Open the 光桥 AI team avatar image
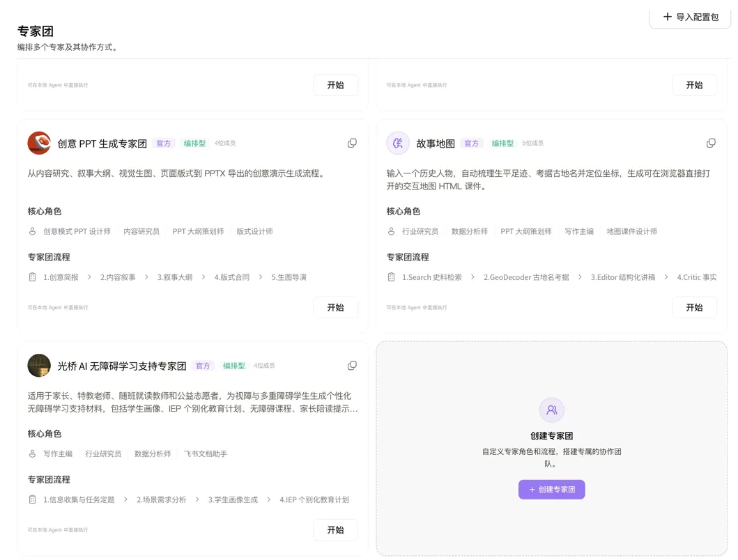This screenshot has width=738, height=560. pyautogui.click(x=39, y=366)
